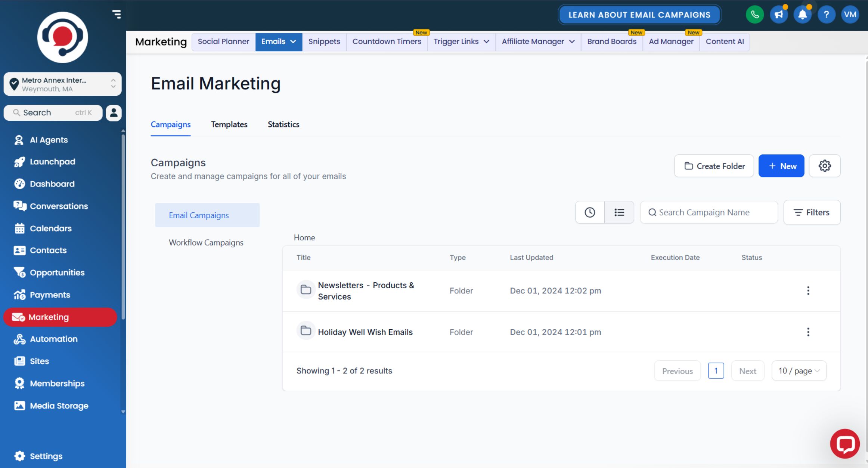Open campaign settings gear icon

tap(825, 166)
